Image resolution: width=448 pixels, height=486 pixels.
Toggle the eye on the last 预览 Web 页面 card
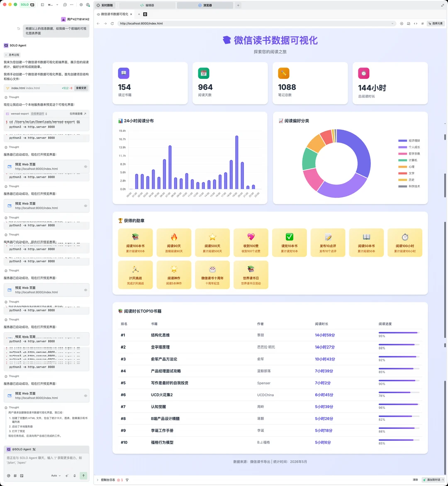click(85, 396)
